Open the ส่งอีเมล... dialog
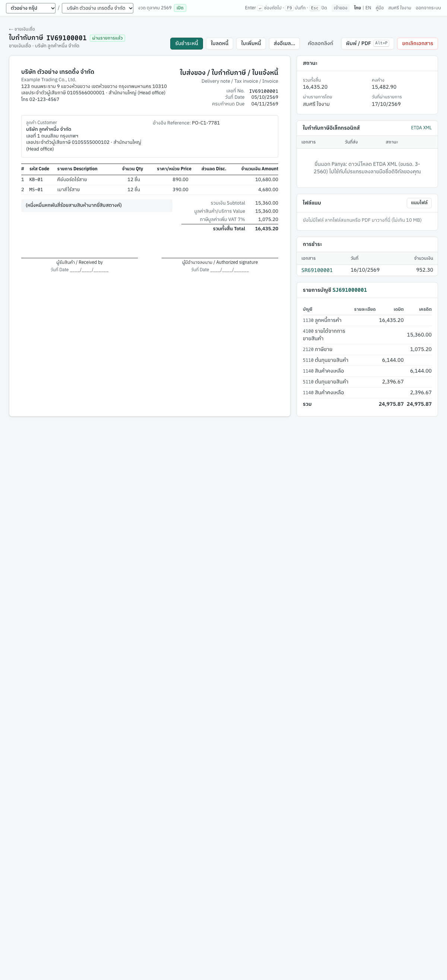 point(284,43)
